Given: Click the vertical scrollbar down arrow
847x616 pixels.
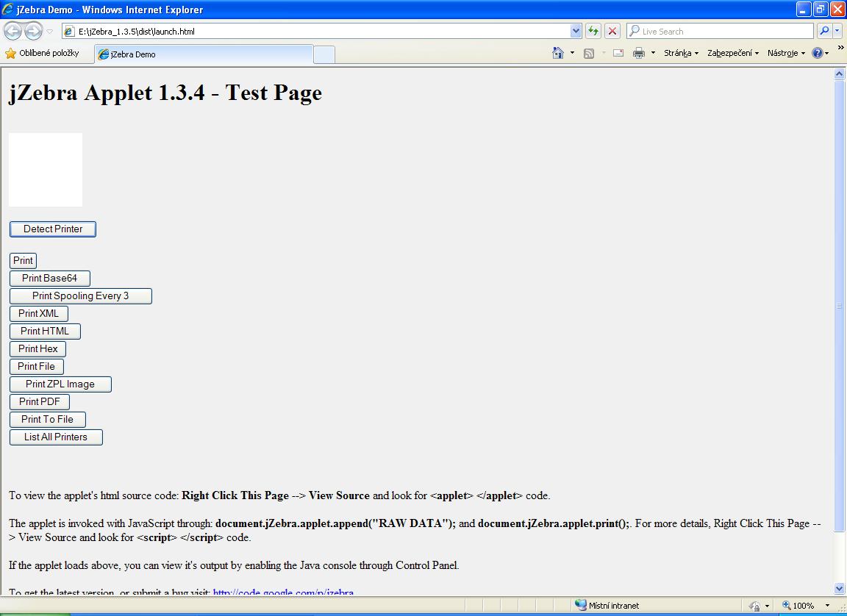Looking at the screenshot, I should pos(839,589).
